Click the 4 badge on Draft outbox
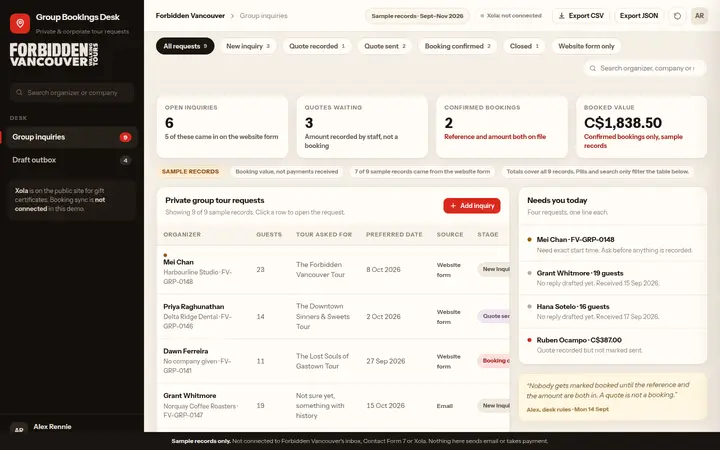The image size is (720, 450). point(125,160)
